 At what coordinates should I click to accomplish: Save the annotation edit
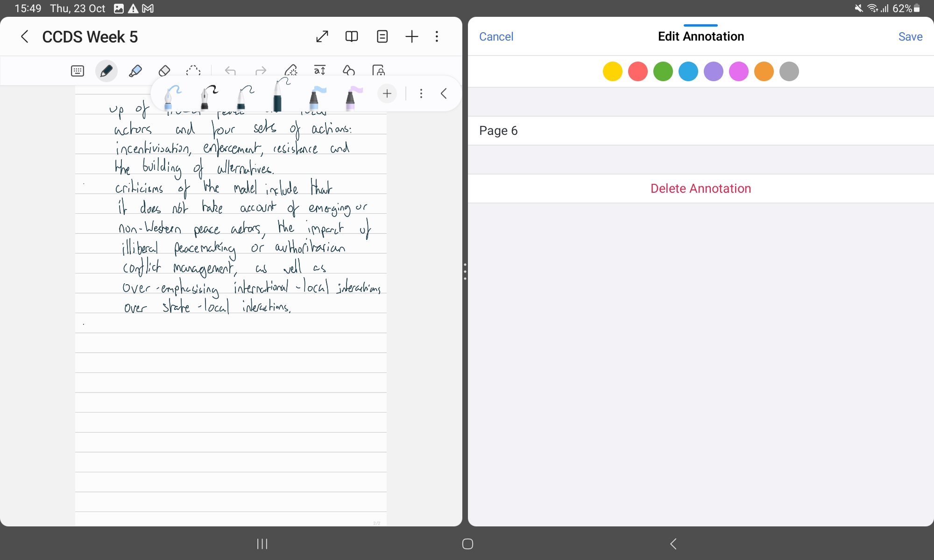point(910,36)
